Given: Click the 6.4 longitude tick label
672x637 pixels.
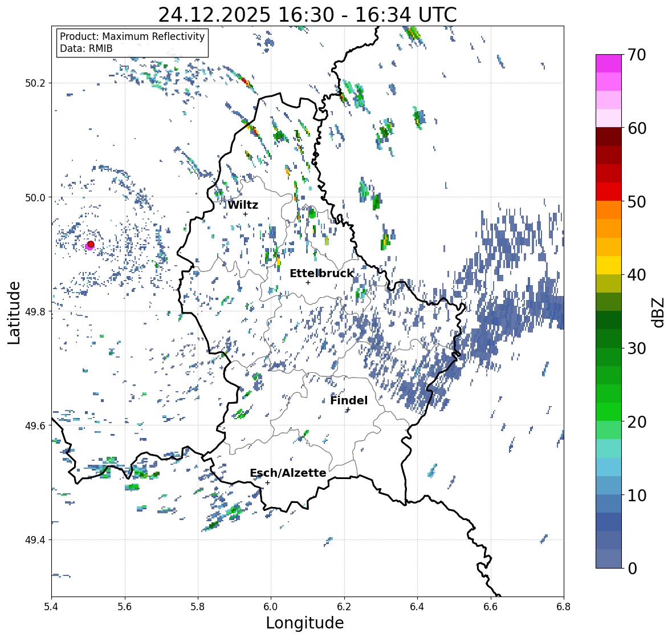Looking at the screenshot, I should coord(417,607).
